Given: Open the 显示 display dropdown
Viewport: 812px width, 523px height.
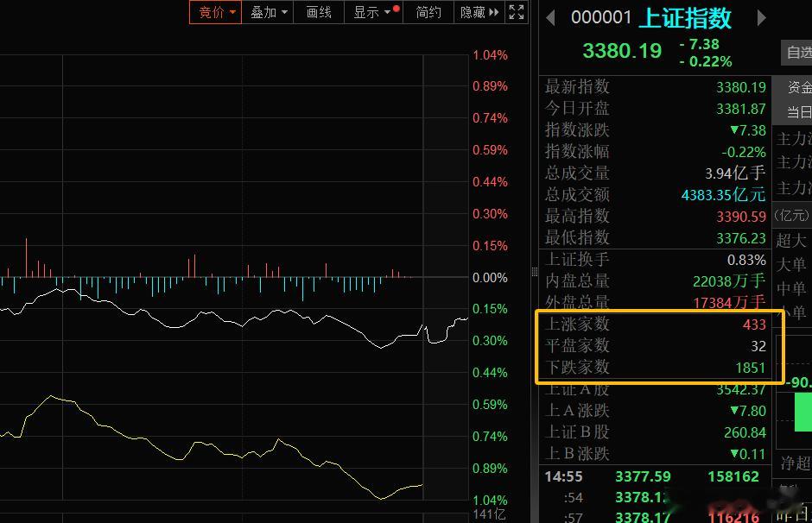Looking at the screenshot, I should point(373,12).
